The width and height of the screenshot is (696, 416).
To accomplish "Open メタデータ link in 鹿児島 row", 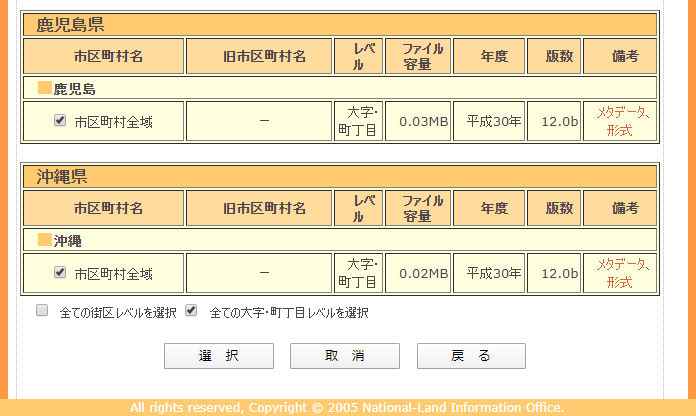I will click(x=623, y=113).
